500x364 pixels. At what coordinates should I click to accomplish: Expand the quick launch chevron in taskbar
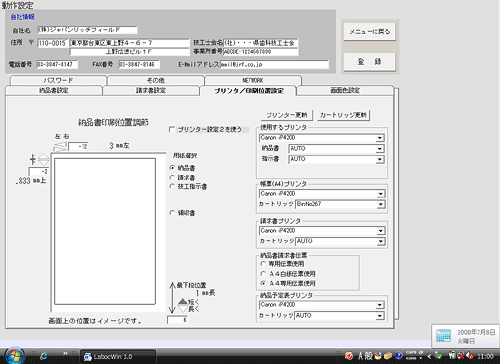click(x=65, y=353)
